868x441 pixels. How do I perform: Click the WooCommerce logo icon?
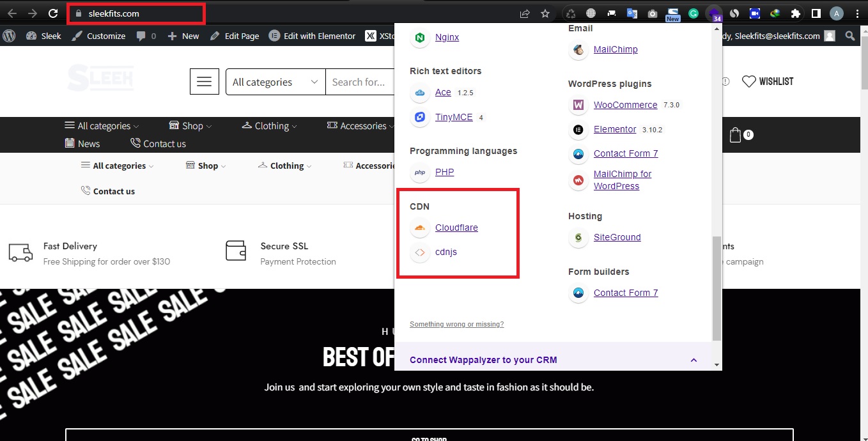pos(578,105)
